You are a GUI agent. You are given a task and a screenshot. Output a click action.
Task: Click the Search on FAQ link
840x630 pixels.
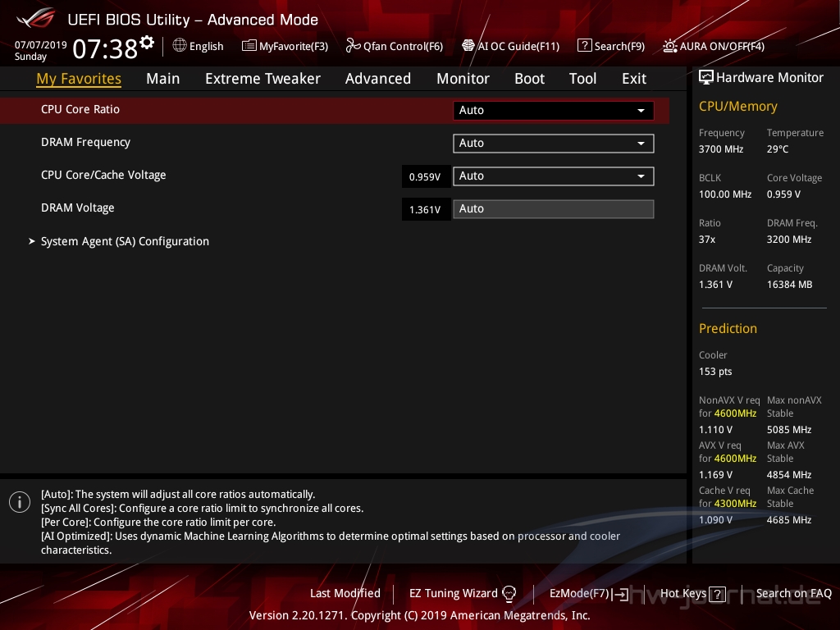[794, 594]
